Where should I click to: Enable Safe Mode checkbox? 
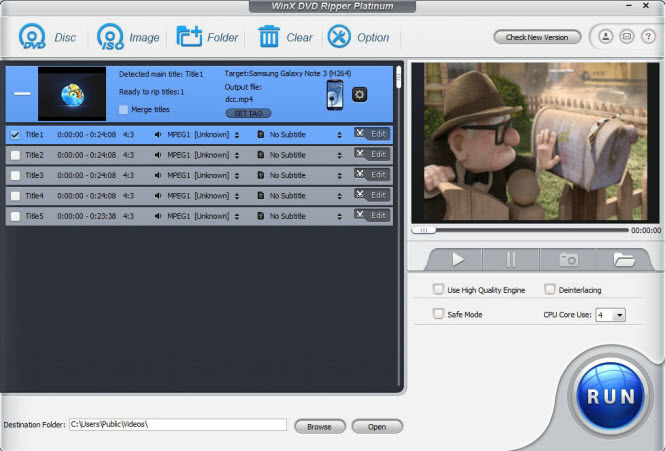tap(438, 314)
